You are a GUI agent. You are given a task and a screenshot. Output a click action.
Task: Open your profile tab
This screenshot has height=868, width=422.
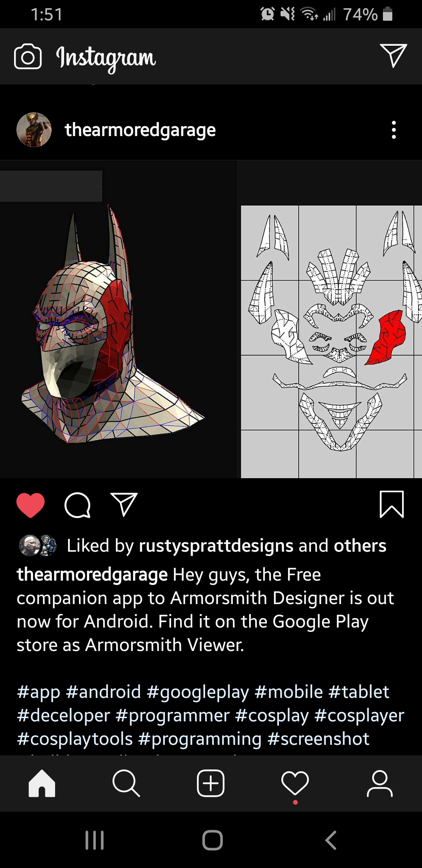tap(380, 784)
